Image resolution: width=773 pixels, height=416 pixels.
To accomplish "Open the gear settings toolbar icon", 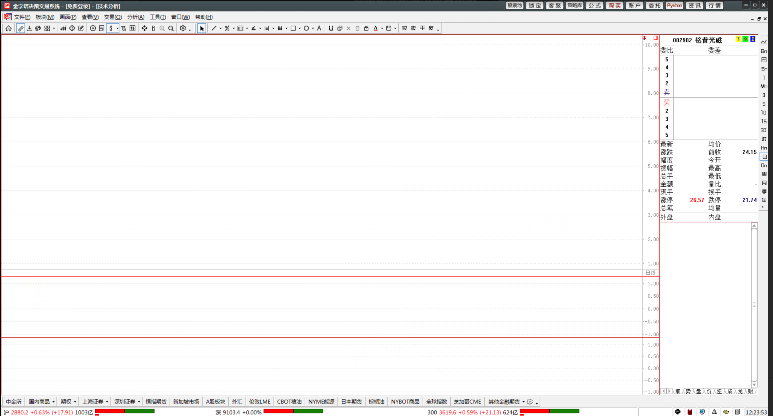I will 183,29.
